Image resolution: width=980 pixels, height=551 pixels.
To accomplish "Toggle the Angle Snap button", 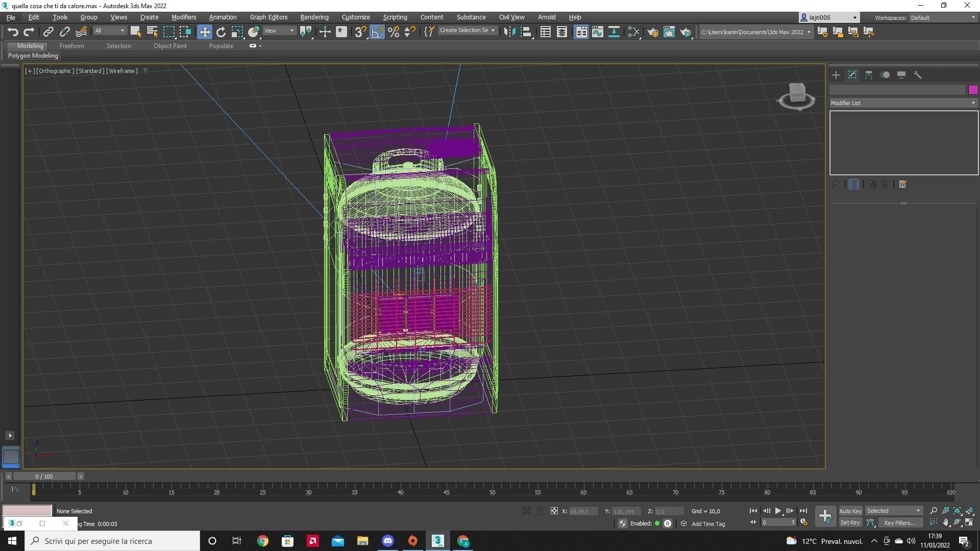I will click(x=377, y=32).
